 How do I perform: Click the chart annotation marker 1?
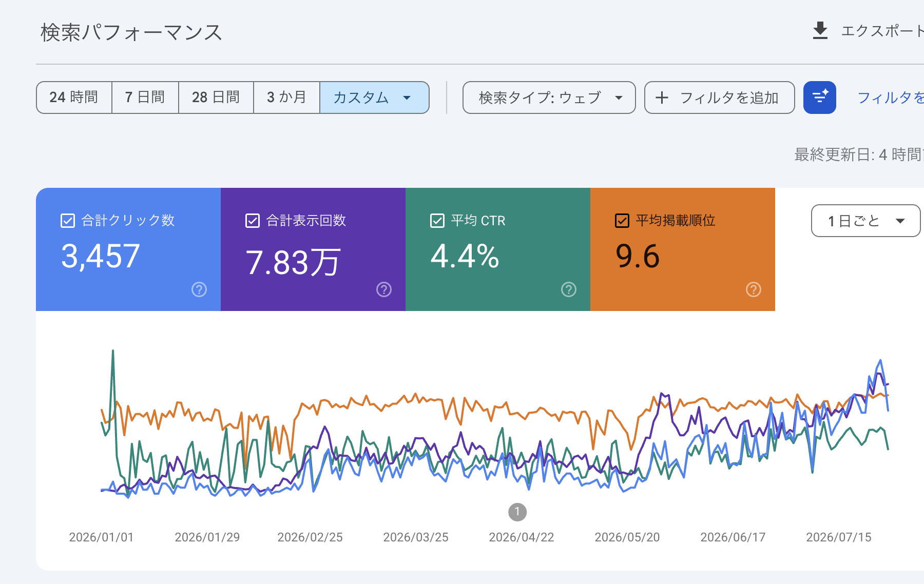coord(517,512)
